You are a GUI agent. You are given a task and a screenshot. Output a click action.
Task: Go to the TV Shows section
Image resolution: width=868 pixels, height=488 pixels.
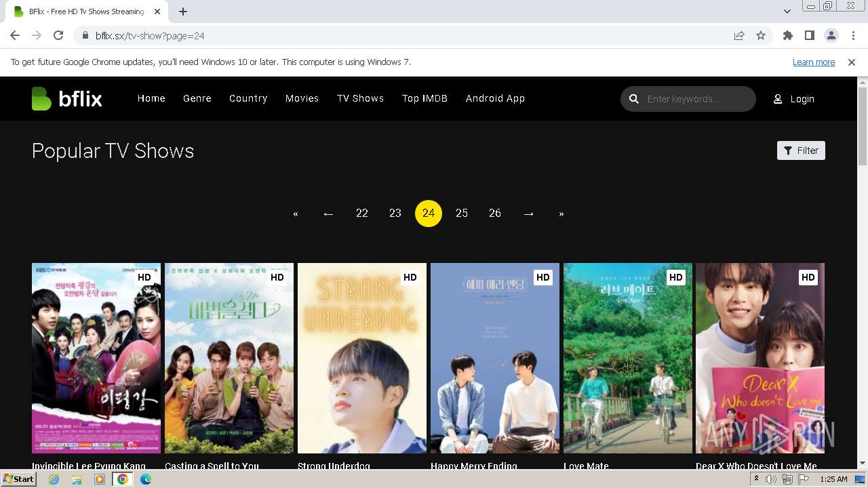[360, 98]
